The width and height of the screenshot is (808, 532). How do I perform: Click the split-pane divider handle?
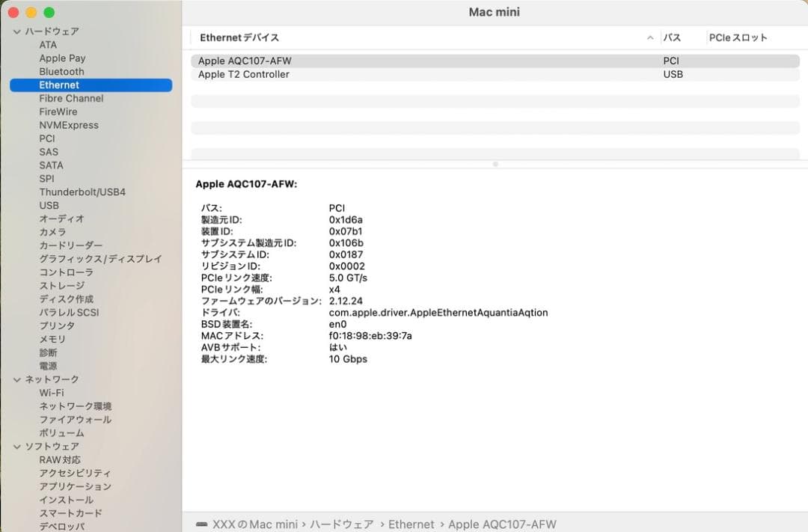[495, 165]
